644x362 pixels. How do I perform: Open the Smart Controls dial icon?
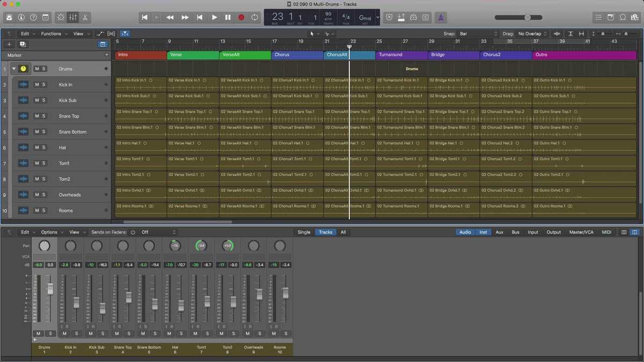61,17
